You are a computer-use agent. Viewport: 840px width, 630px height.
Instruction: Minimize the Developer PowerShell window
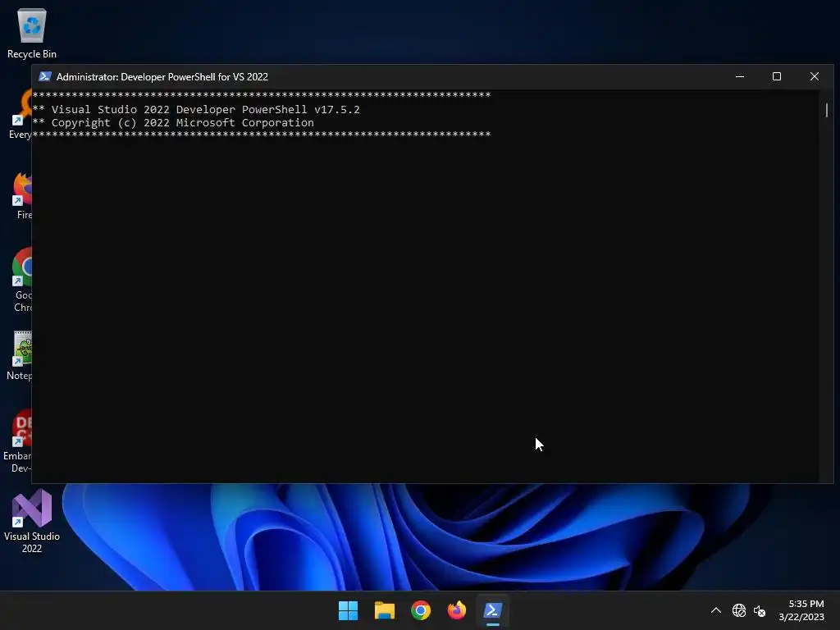[x=740, y=76]
